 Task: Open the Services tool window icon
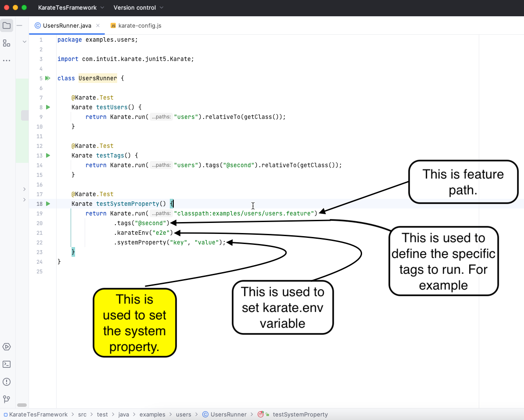[x=7, y=347]
